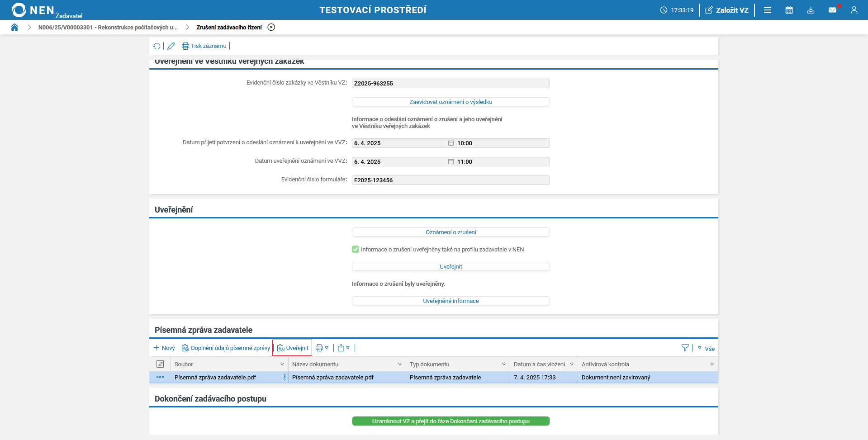This screenshot has width=868, height=440.
Task: Toggle checkbox for publishing on NEN profile
Action: click(x=356, y=249)
